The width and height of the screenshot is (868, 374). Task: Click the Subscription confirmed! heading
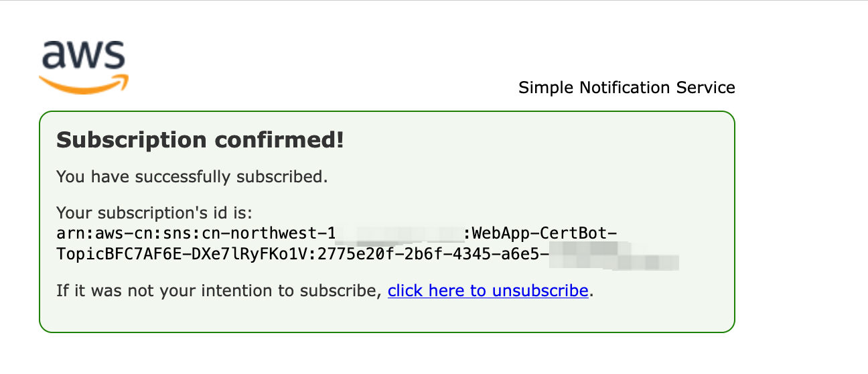[200, 141]
